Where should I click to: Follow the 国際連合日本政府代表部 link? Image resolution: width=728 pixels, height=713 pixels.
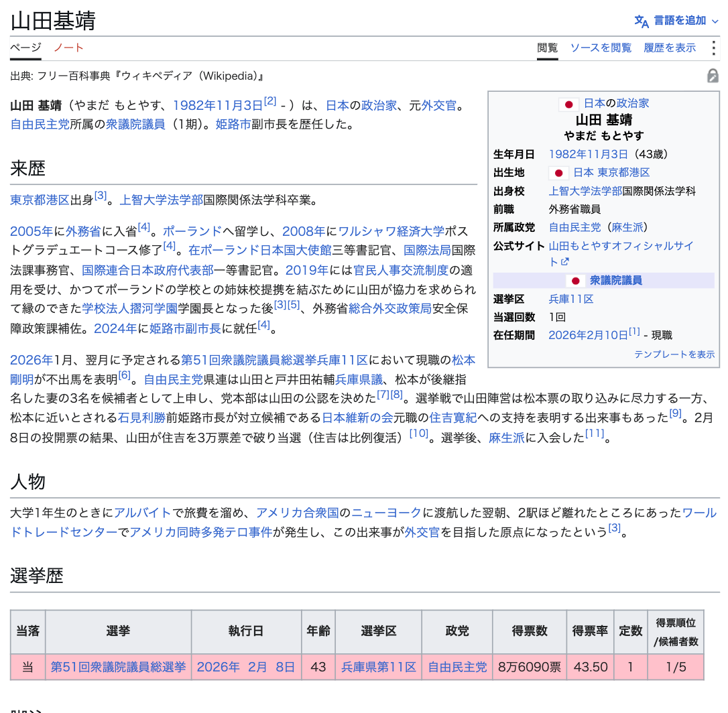coord(147,270)
